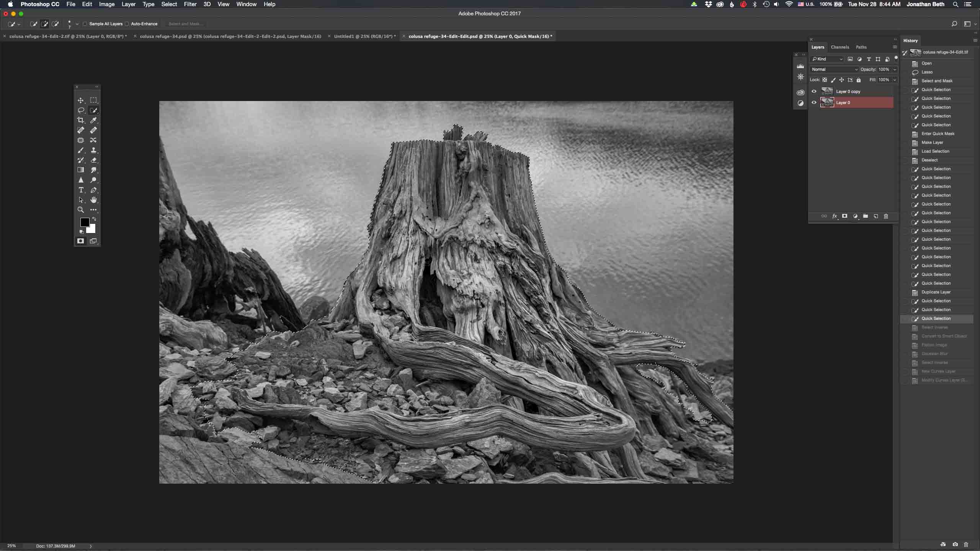Switch to the Paths tab
Screen dimensions: 980x551
point(861,47)
